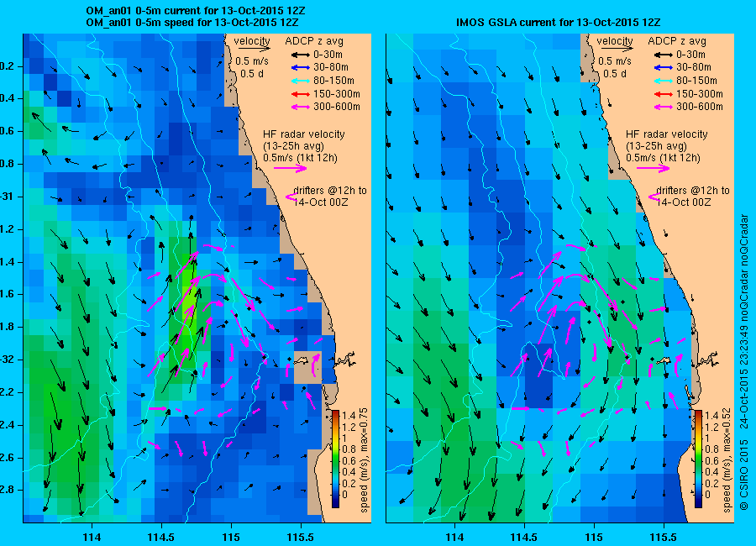Viewport: 756px width, 546px height.
Task: Click '0.5m/s (1kt 12h)' text in IMOS GSLA panel
Action: click(x=663, y=158)
